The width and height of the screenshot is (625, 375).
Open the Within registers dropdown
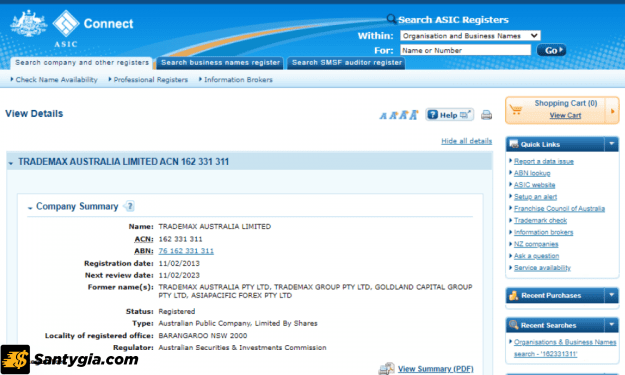(x=470, y=36)
